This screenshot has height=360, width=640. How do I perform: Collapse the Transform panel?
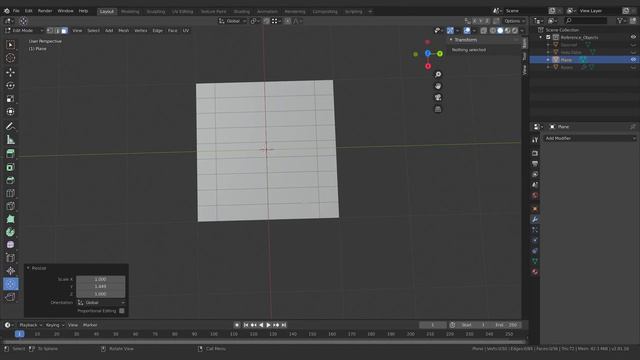451,40
